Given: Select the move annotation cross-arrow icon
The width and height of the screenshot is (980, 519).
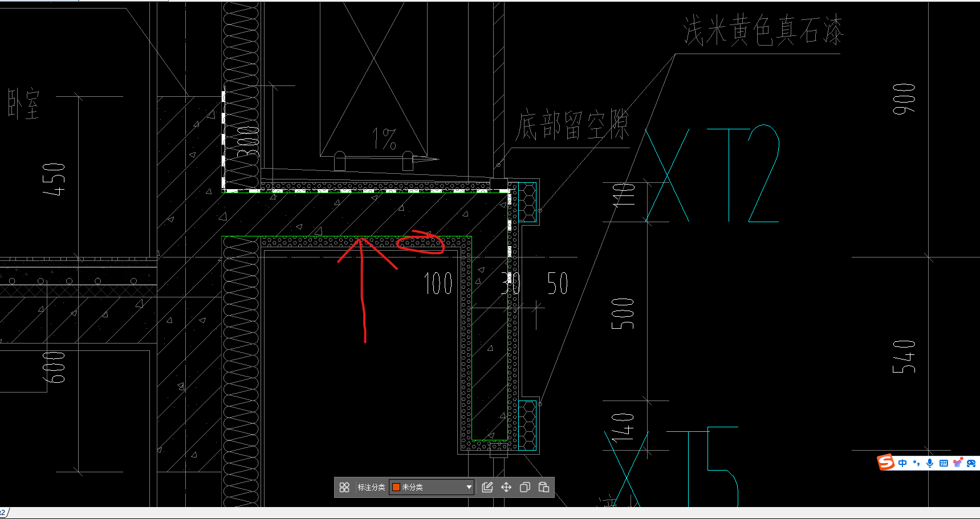Looking at the screenshot, I should 506,487.
